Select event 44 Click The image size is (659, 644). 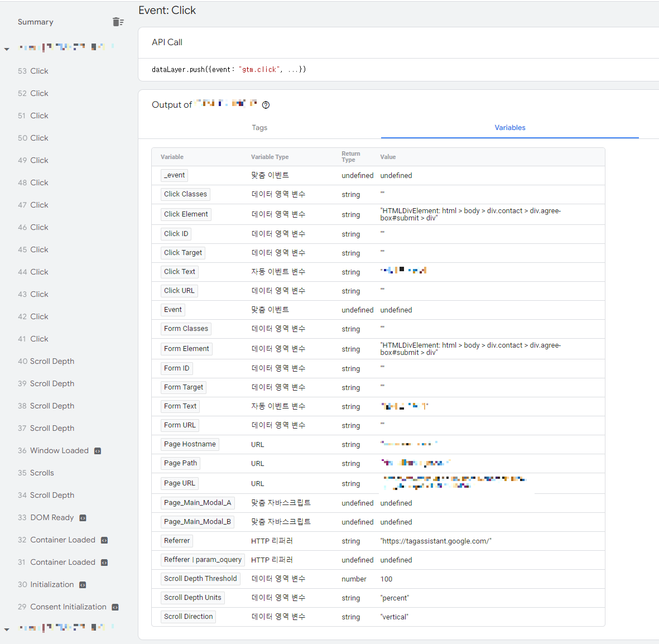(x=33, y=272)
